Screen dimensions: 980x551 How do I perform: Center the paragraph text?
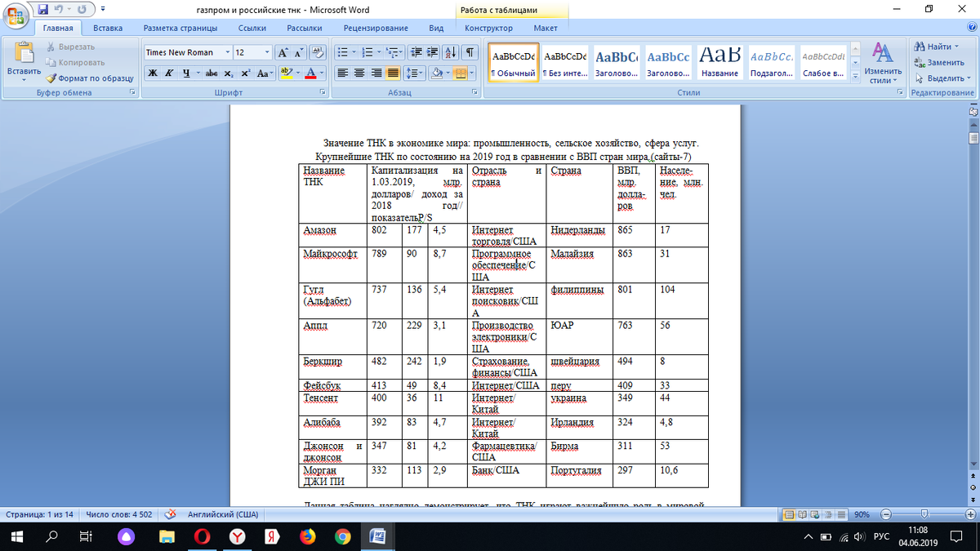359,73
